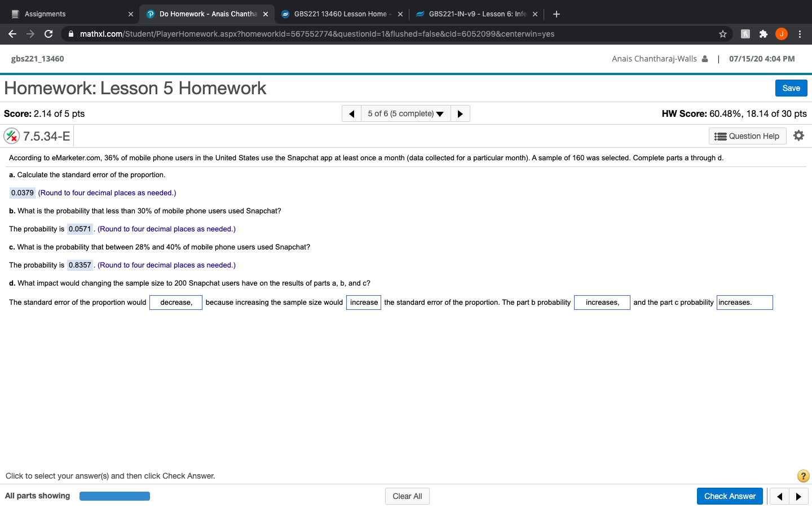Open the browser extensions puzzle icon
The width and height of the screenshot is (812, 508).
tap(763, 34)
